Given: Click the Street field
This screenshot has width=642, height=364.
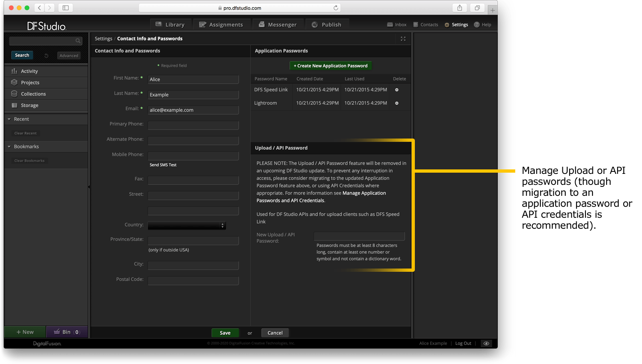Looking at the screenshot, I should click(x=193, y=196).
